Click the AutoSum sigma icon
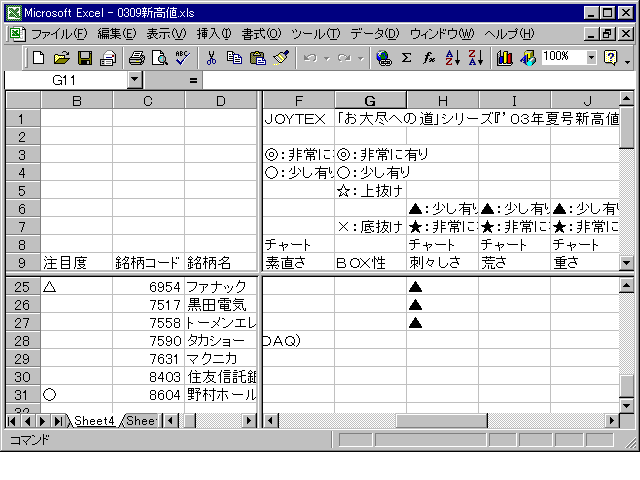 (406, 58)
